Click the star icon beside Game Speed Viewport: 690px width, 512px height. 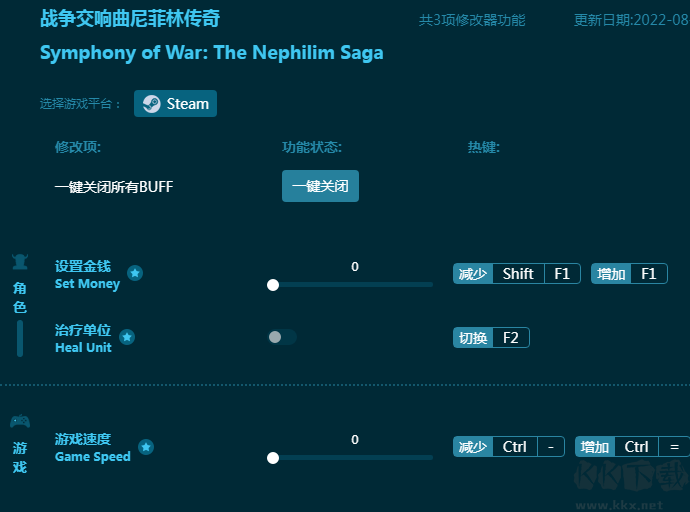(x=146, y=447)
